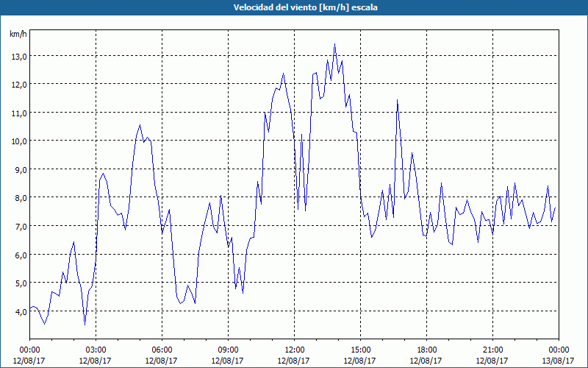
Task: Click the 11,0 y-axis value
Action: [x=19, y=113]
